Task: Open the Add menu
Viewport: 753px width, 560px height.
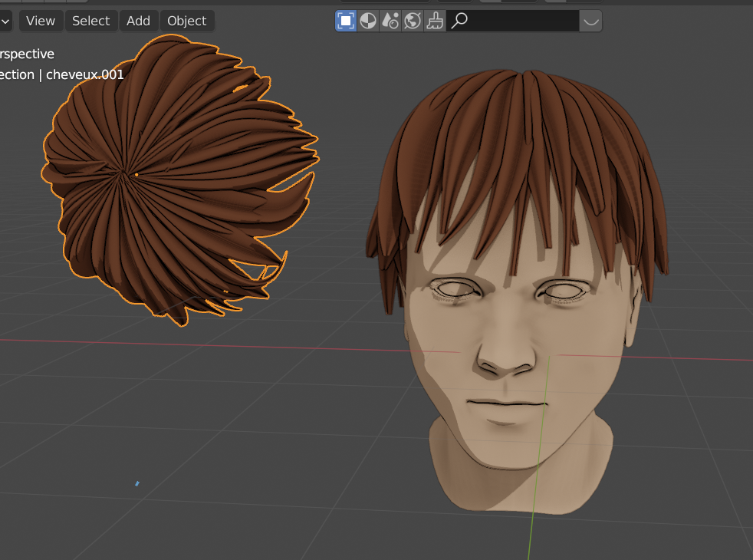Action: pyautogui.click(x=138, y=21)
